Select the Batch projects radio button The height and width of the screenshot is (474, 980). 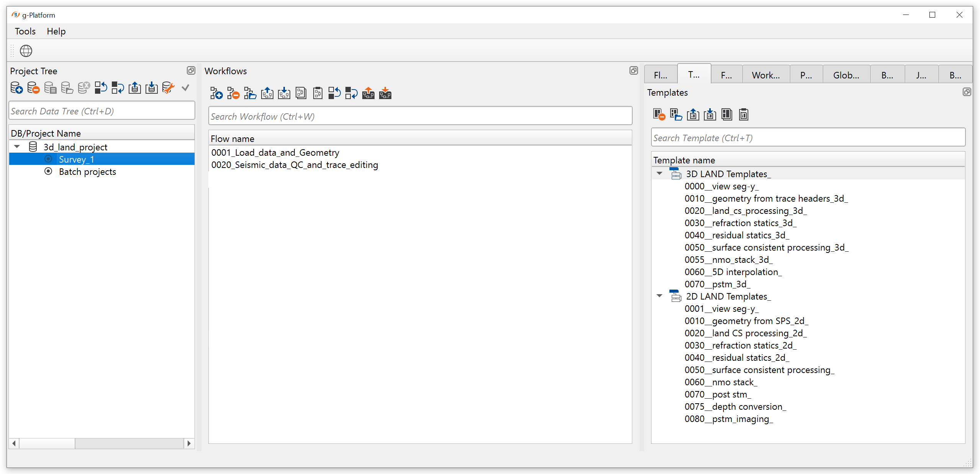48,171
